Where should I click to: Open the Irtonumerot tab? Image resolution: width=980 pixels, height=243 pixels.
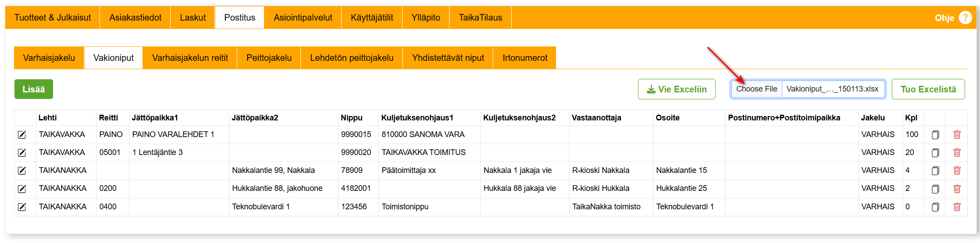[525, 58]
